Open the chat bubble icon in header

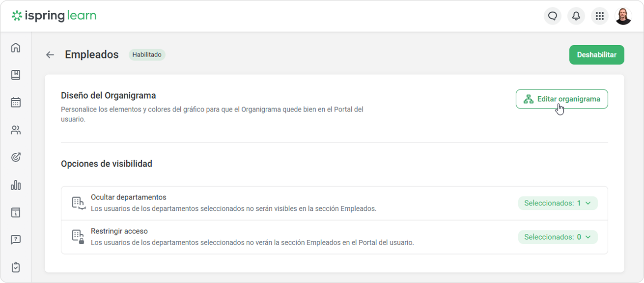(553, 16)
